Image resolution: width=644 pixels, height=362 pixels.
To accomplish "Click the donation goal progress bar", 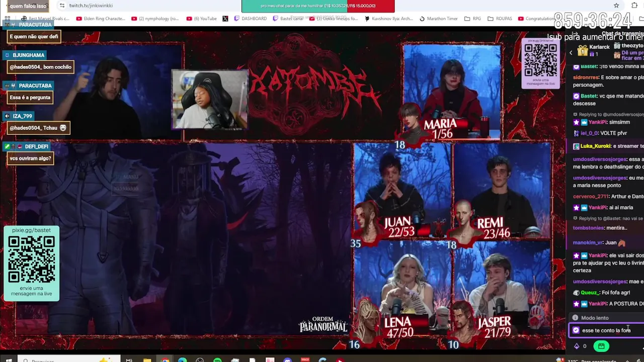I will pyautogui.click(x=318, y=6).
